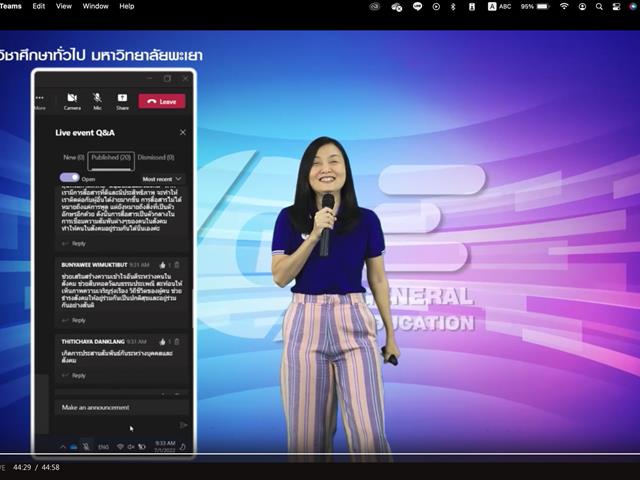Click the ABC input source indicator

[x=500, y=6]
